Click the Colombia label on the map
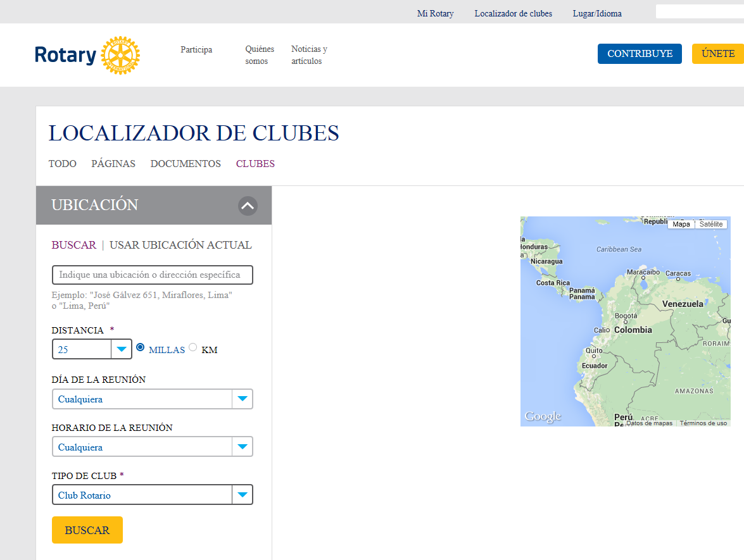This screenshot has height=560, width=744. 633,330
